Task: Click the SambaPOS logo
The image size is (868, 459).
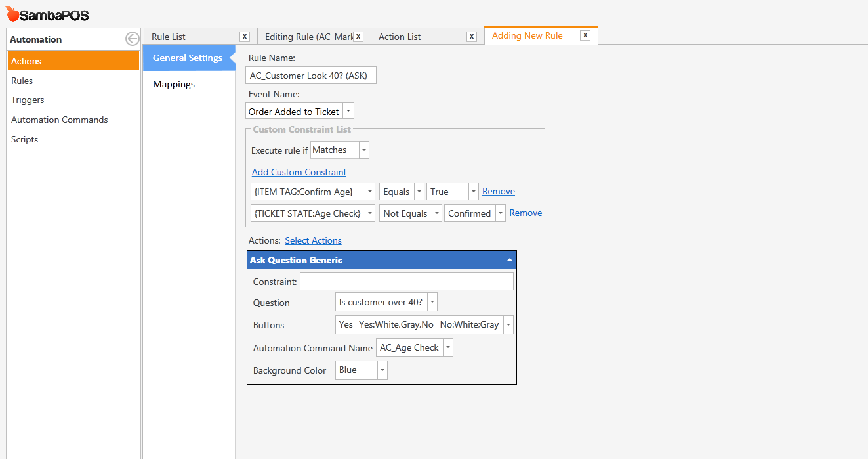Action: pos(47,14)
